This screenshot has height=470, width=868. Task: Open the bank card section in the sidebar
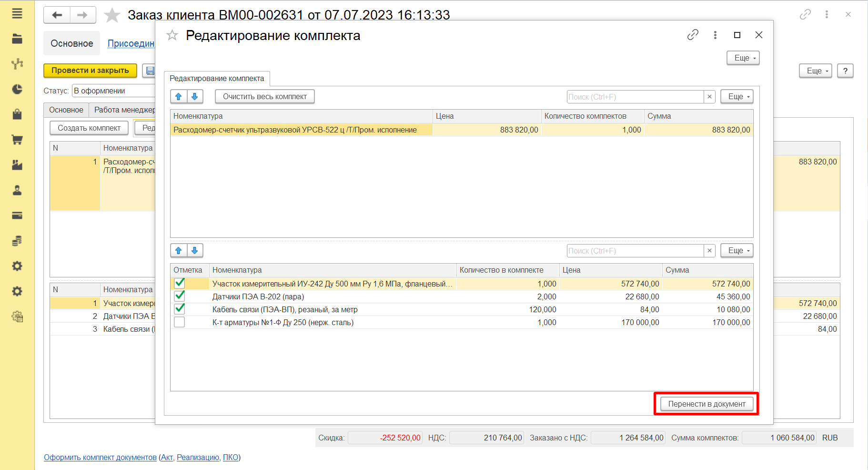pos(17,215)
